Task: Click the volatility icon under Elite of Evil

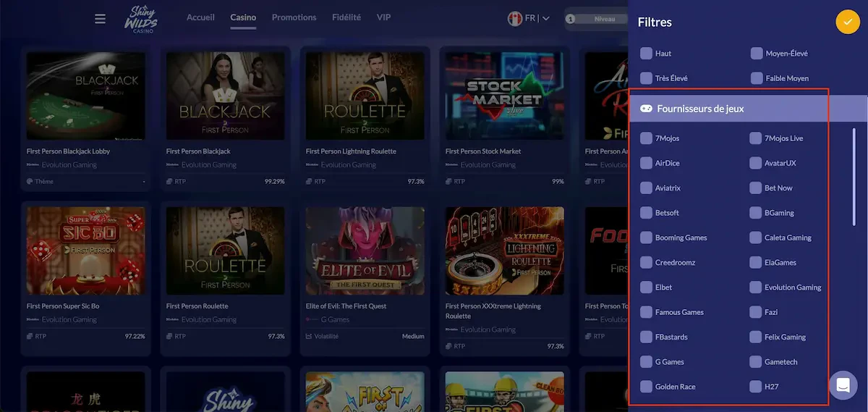Action: [310, 337]
